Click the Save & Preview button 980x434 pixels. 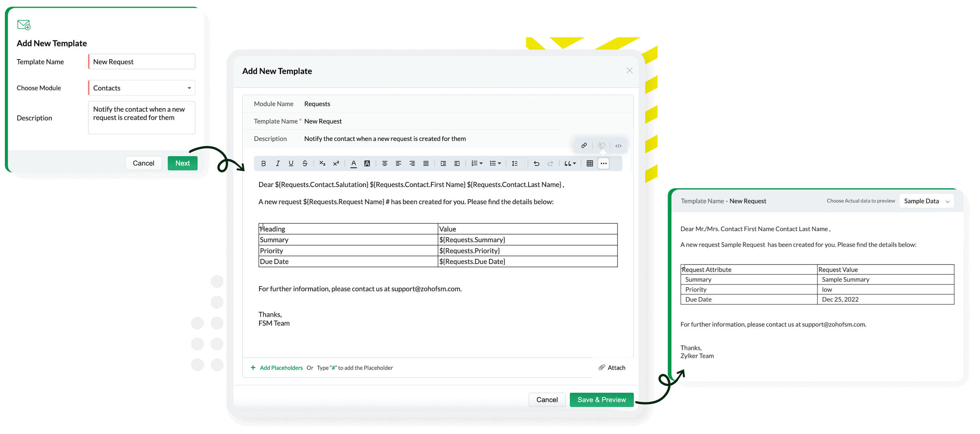602,400
